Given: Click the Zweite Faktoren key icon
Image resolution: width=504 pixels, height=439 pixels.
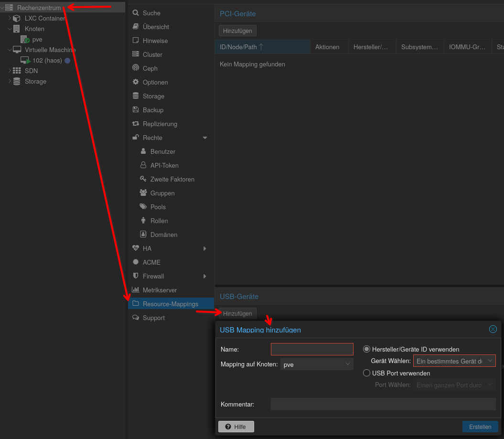Looking at the screenshot, I should (143, 179).
